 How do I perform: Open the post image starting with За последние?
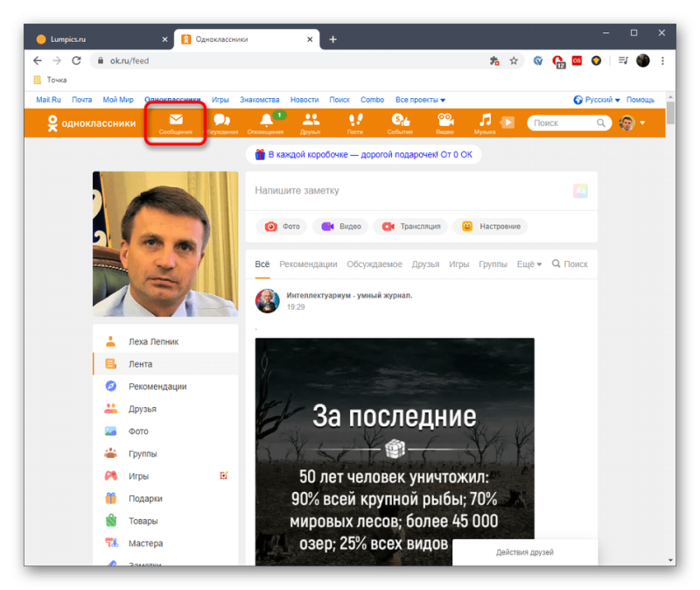point(395,452)
